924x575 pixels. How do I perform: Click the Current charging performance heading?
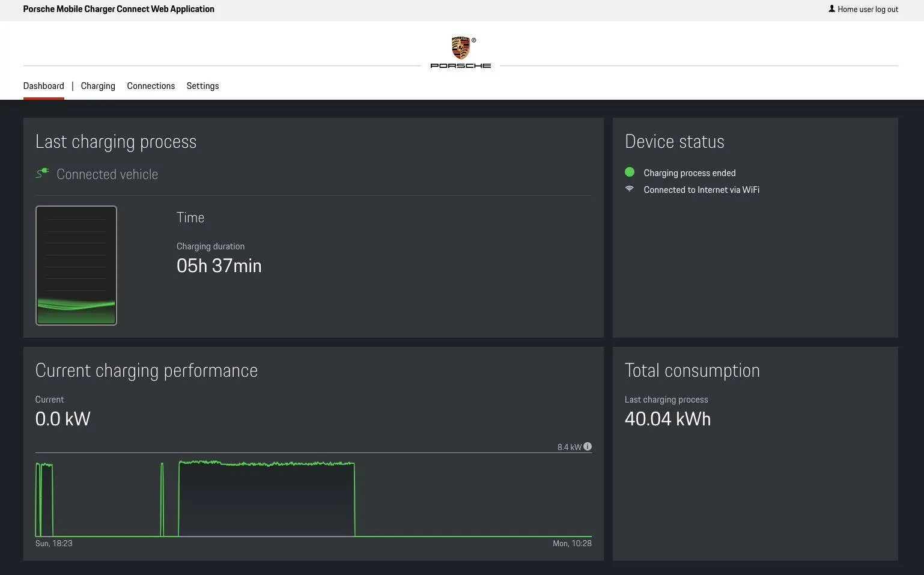(147, 371)
